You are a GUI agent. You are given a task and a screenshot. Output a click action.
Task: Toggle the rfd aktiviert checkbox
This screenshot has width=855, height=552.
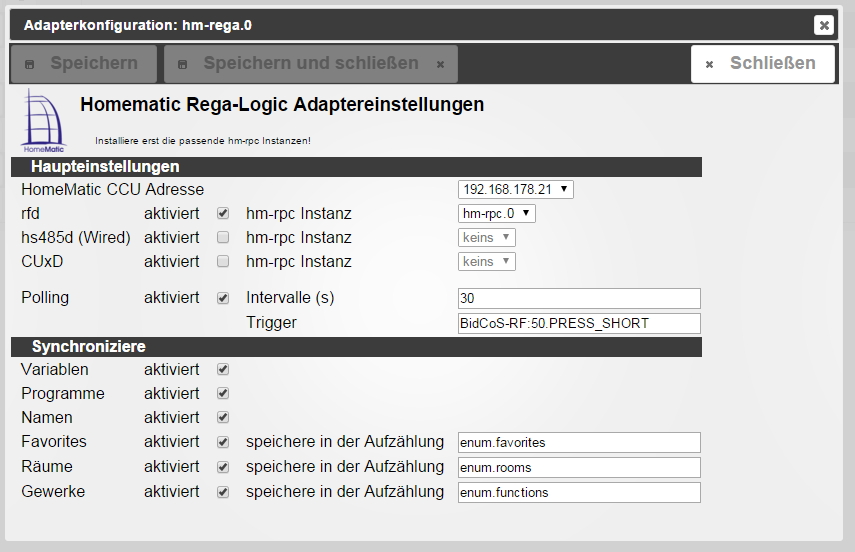pyautogui.click(x=222, y=213)
